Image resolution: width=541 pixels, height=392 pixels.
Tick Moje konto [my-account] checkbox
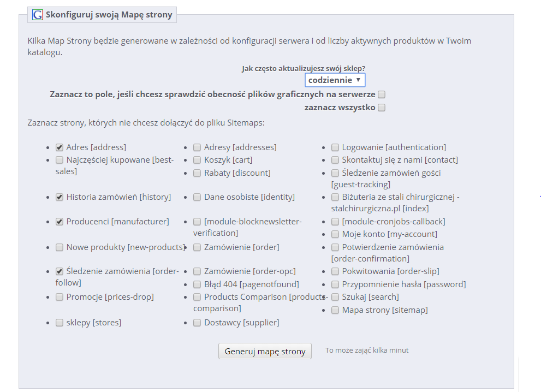pyautogui.click(x=335, y=234)
